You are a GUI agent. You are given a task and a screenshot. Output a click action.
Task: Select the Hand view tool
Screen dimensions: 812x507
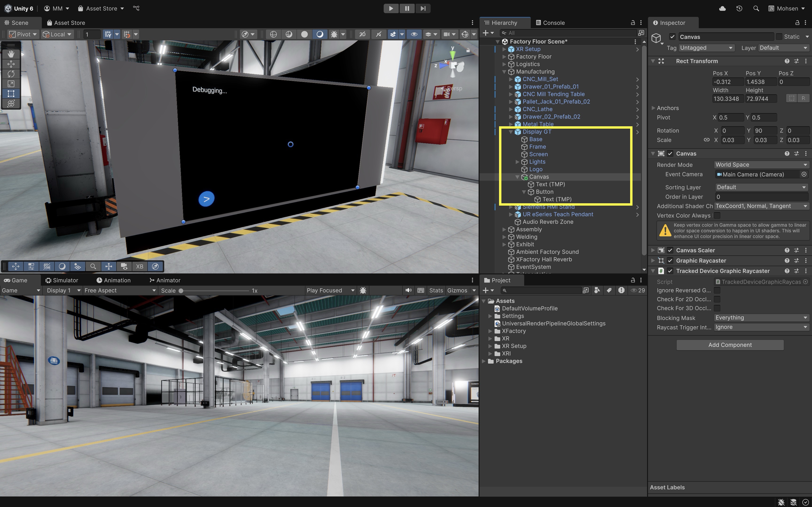coord(11,54)
